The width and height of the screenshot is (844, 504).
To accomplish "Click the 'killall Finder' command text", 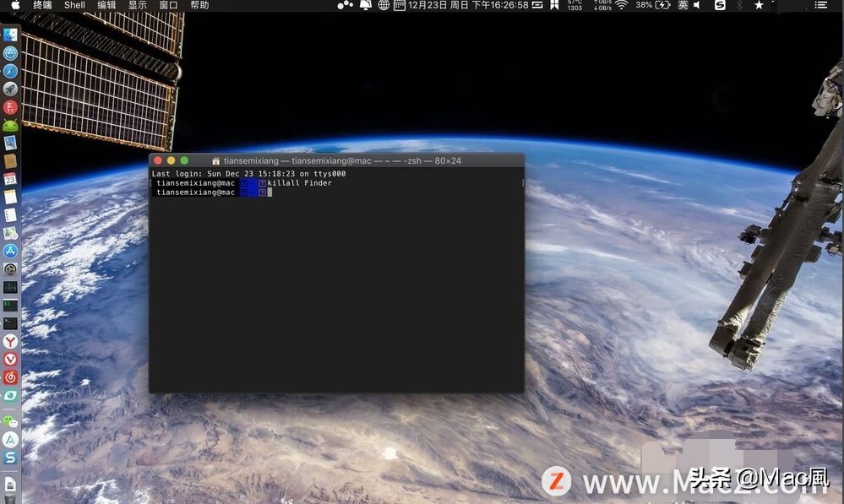I will pyautogui.click(x=300, y=183).
